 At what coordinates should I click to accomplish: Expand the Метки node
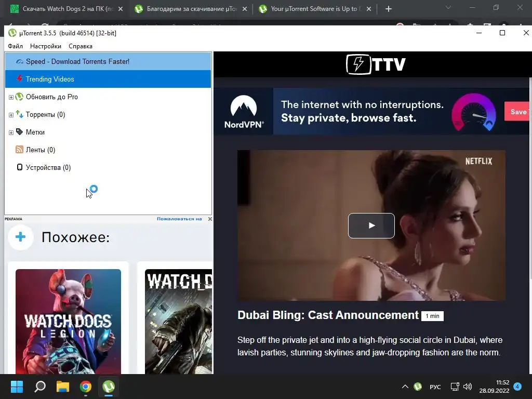pos(11,132)
